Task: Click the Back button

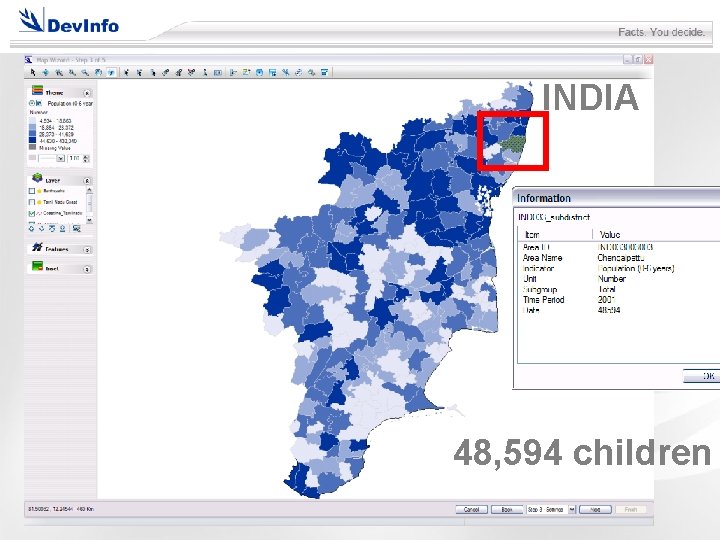Action: click(x=507, y=509)
